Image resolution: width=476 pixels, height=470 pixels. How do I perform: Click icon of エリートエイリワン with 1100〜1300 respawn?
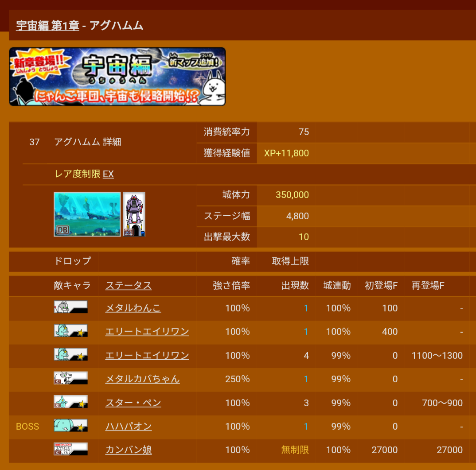(x=71, y=354)
